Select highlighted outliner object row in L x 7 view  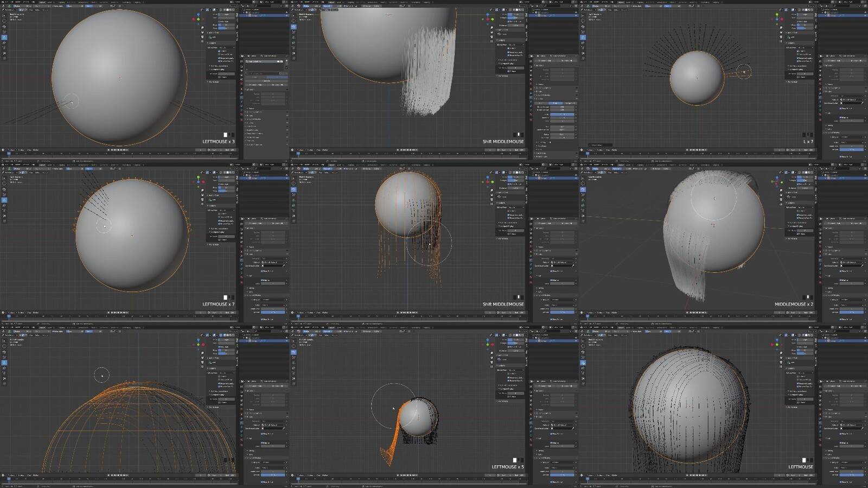pos(843,16)
